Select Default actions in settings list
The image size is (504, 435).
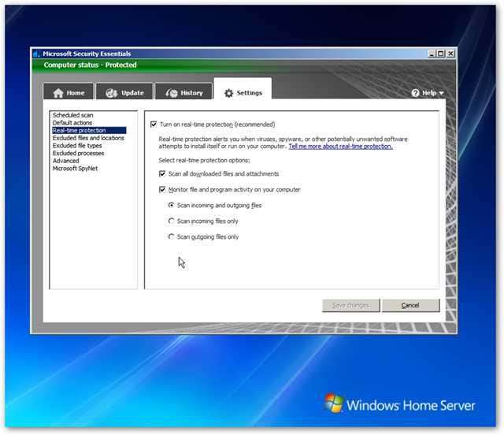[72, 123]
